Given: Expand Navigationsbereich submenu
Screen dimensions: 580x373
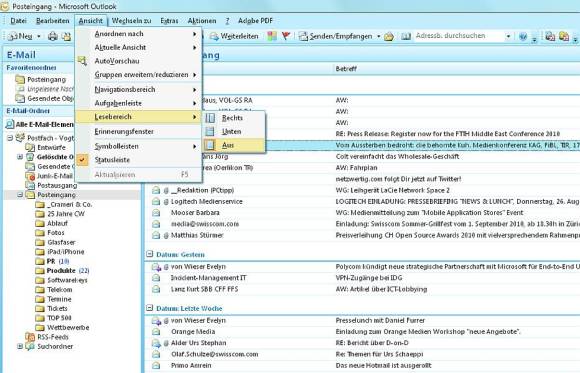Looking at the screenshot, I should [139, 89].
